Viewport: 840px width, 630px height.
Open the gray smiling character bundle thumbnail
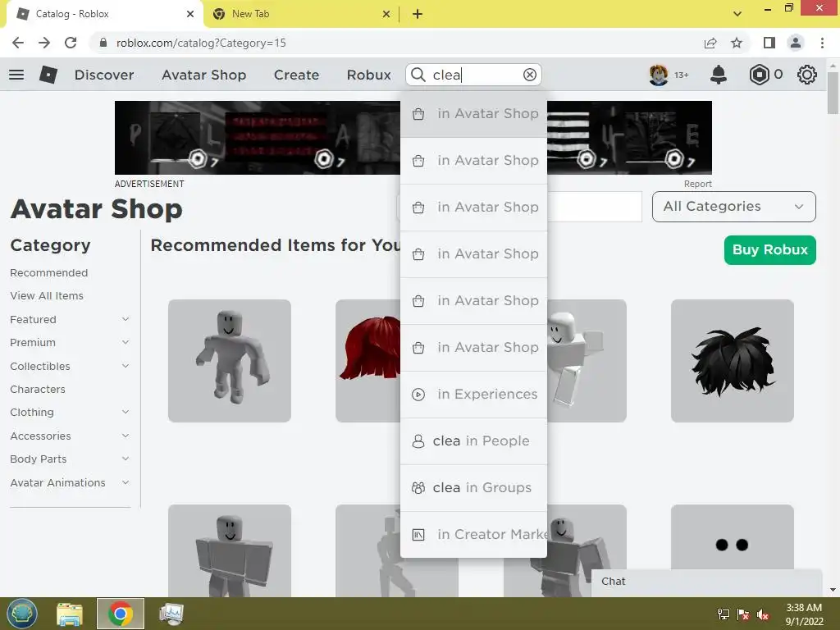coord(230,361)
